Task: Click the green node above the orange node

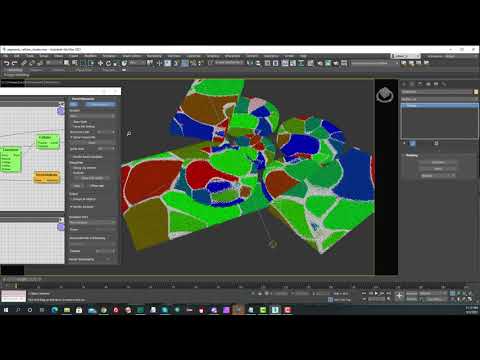Action: [48, 142]
